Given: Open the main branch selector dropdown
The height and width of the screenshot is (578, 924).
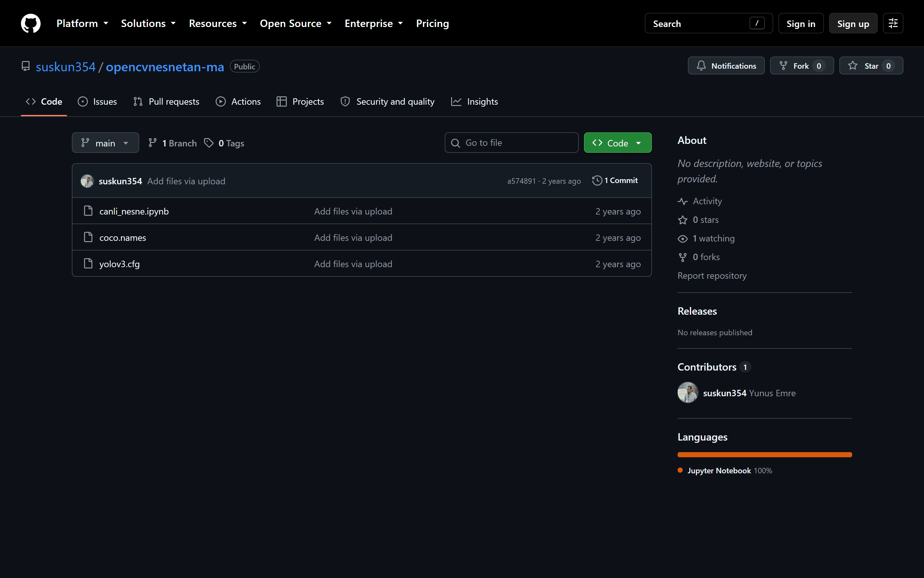Looking at the screenshot, I should point(105,143).
